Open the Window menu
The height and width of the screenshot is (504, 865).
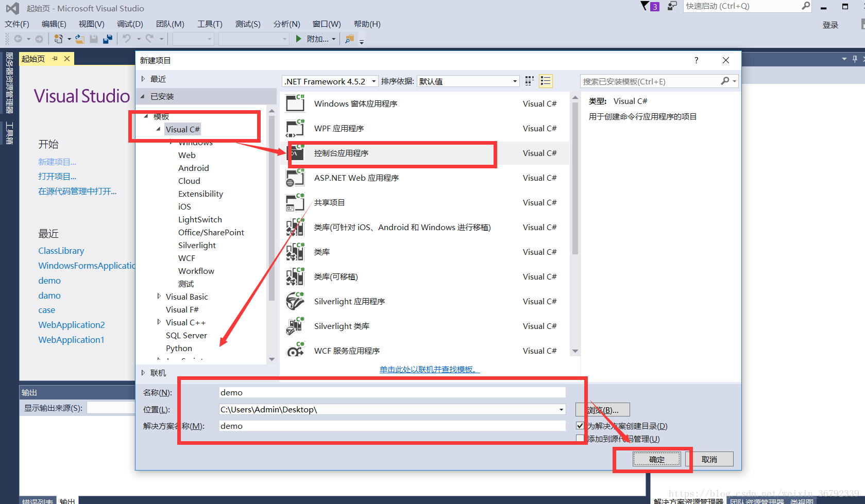pos(327,24)
